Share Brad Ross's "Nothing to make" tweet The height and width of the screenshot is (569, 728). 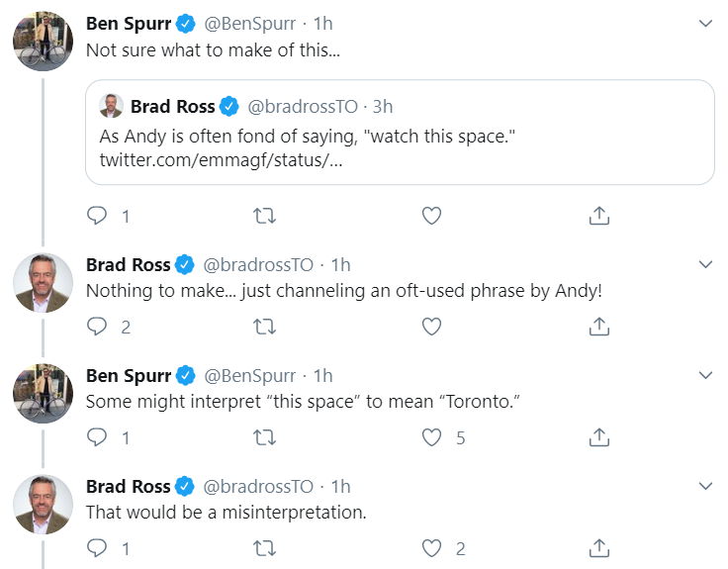click(598, 327)
